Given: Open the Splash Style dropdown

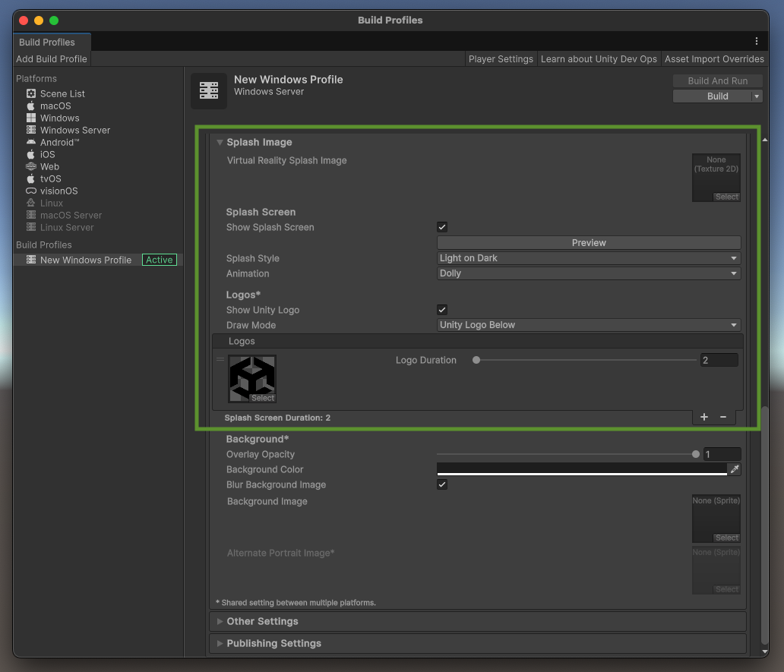Looking at the screenshot, I should coord(588,257).
